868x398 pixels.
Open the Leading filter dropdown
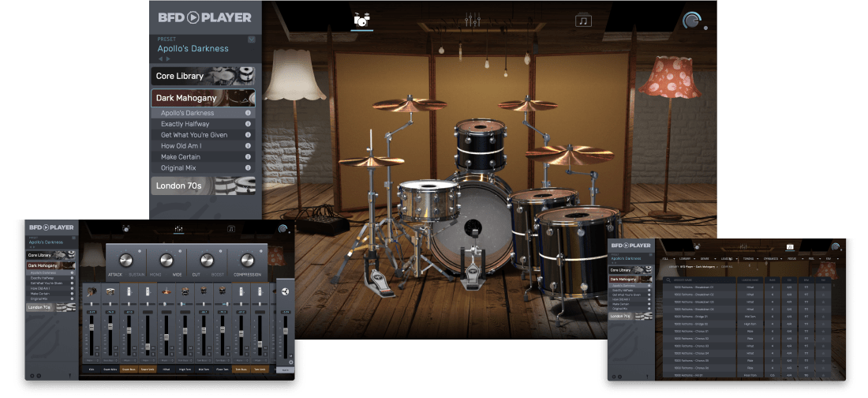click(x=730, y=259)
